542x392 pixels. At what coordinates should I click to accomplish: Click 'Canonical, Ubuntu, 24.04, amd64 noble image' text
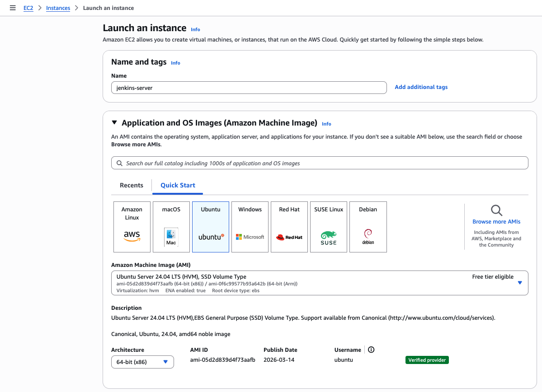coord(171,334)
